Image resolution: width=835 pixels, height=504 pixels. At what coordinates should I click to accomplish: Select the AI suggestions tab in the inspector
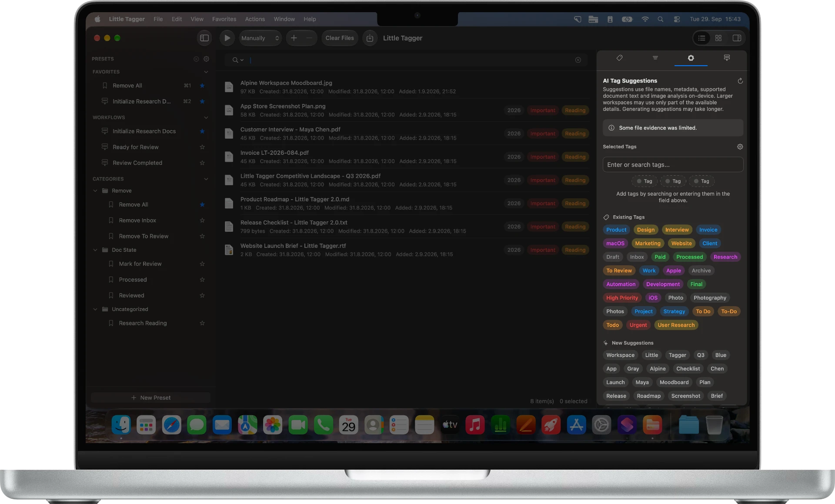point(691,58)
